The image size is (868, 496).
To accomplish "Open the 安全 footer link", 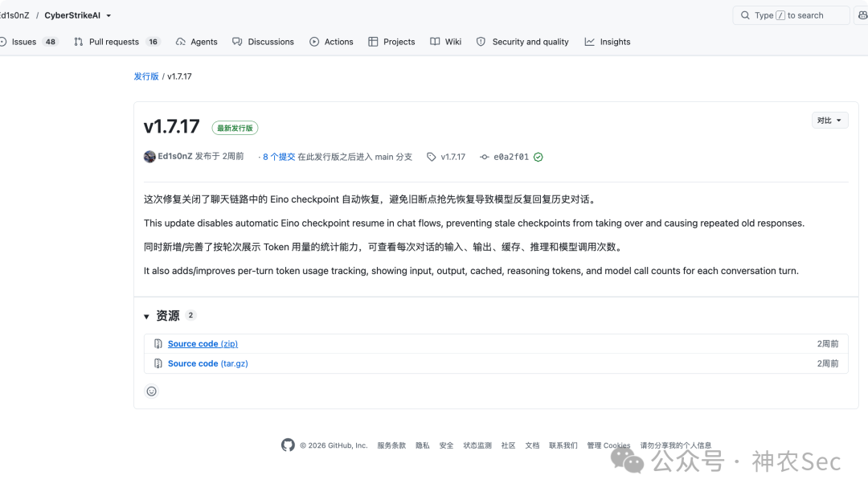I will tap(446, 445).
